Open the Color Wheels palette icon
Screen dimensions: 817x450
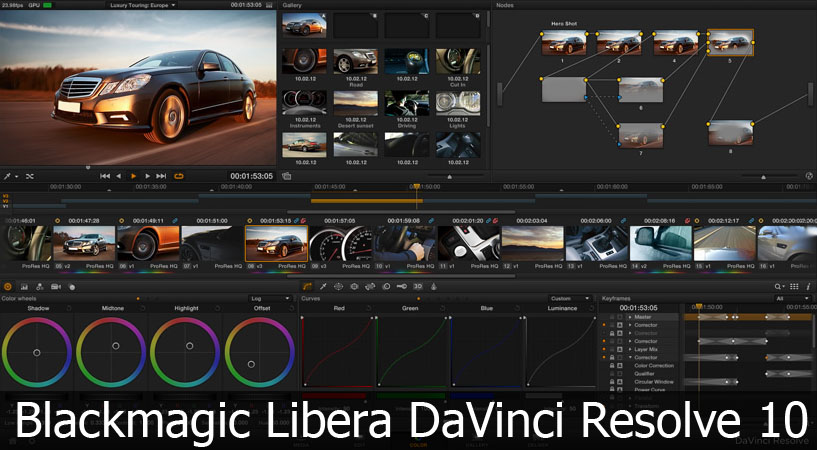click(7, 286)
